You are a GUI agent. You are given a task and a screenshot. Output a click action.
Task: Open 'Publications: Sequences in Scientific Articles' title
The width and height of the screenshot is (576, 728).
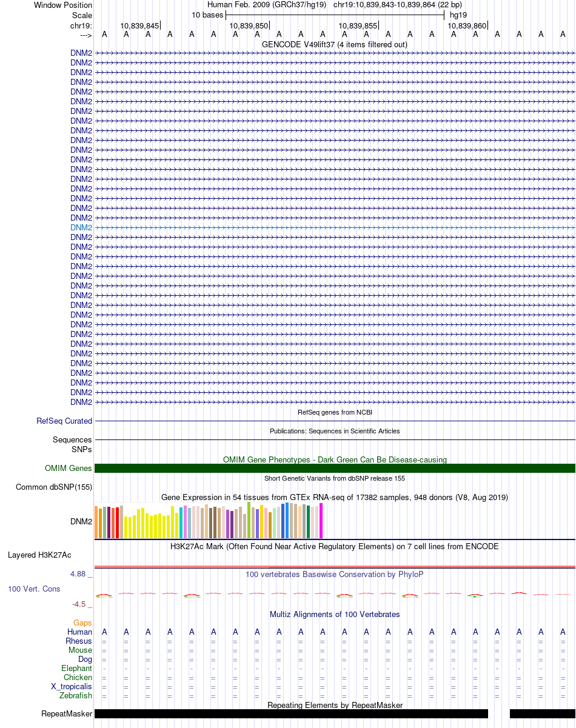pyautogui.click(x=335, y=431)
